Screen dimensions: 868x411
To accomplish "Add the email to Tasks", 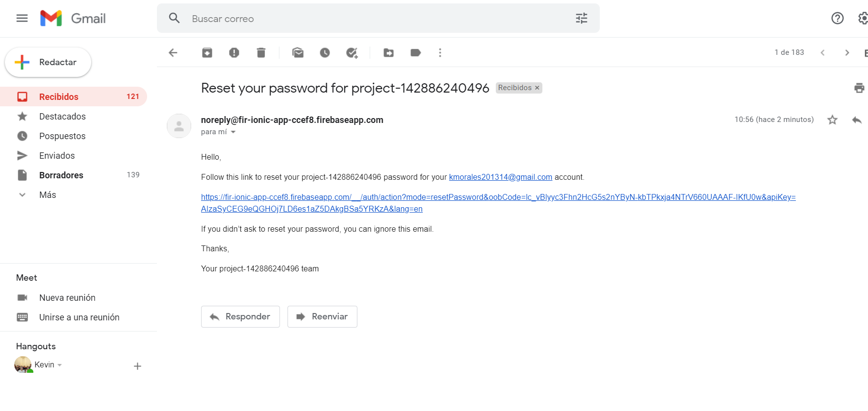I will click(352, 52).
